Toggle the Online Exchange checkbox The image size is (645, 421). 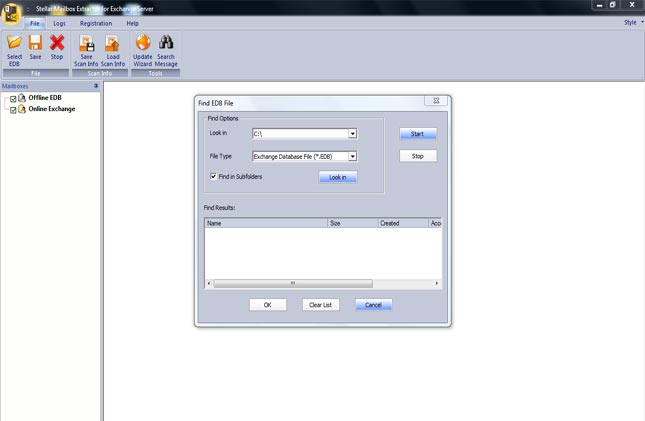coord(13,110)
